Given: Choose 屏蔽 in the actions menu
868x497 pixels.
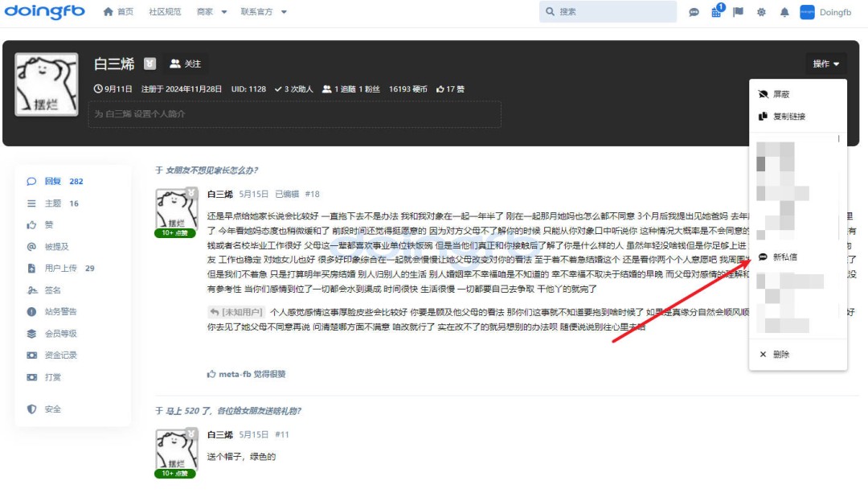Looking at the screenshot, I should [x=780, y=94].
